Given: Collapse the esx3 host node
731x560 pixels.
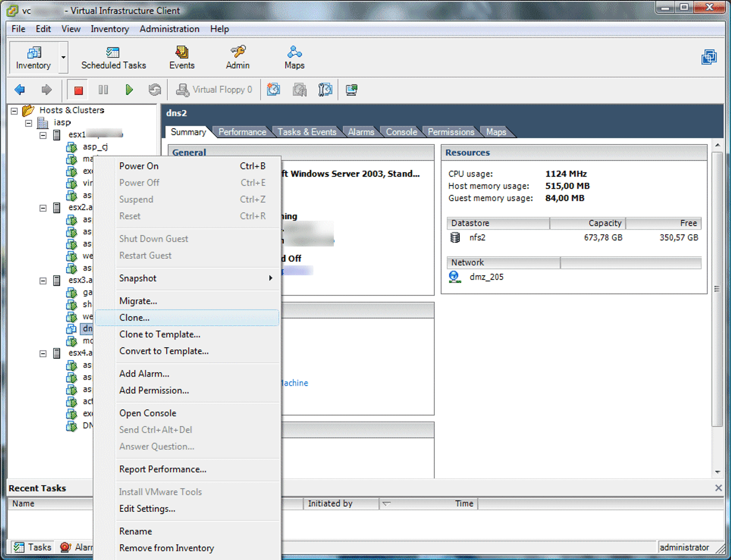Looking at the screenshot, I should pyautogui.click(x=43, y=281).
